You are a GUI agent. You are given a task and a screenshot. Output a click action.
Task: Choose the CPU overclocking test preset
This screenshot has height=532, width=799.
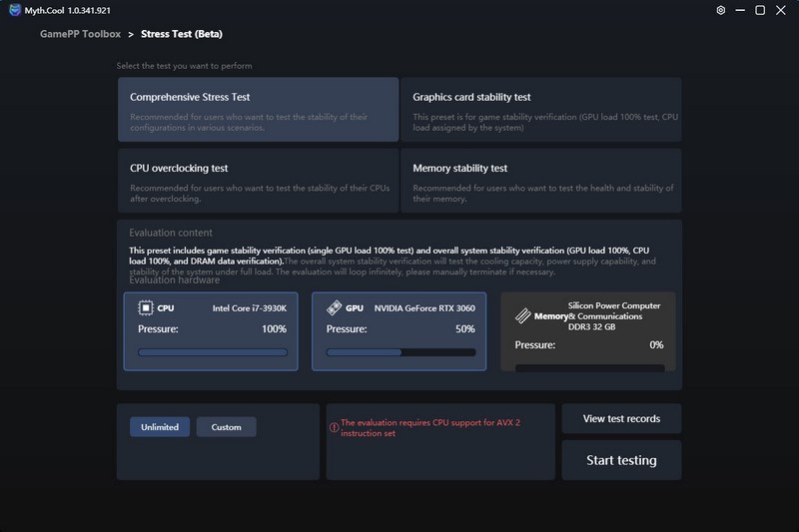[x=259, y=181]
